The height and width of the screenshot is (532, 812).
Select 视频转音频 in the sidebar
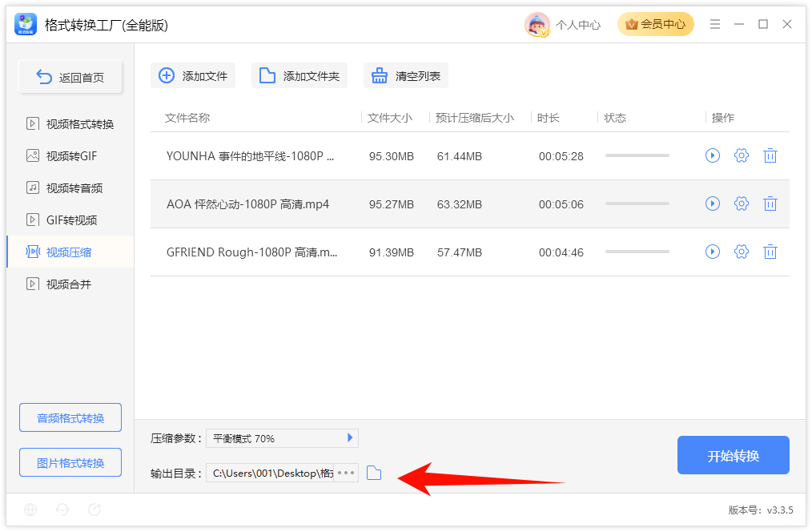[70, 188]
